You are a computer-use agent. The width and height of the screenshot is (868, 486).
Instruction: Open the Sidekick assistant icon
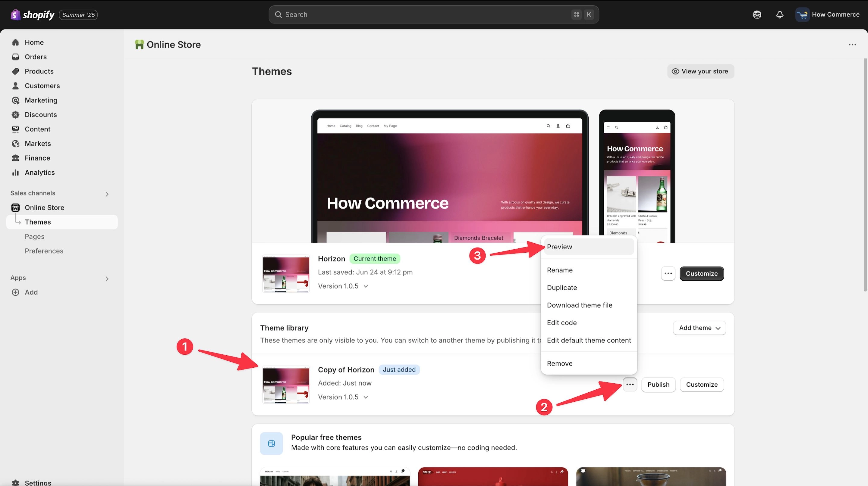tap(757, 14)
